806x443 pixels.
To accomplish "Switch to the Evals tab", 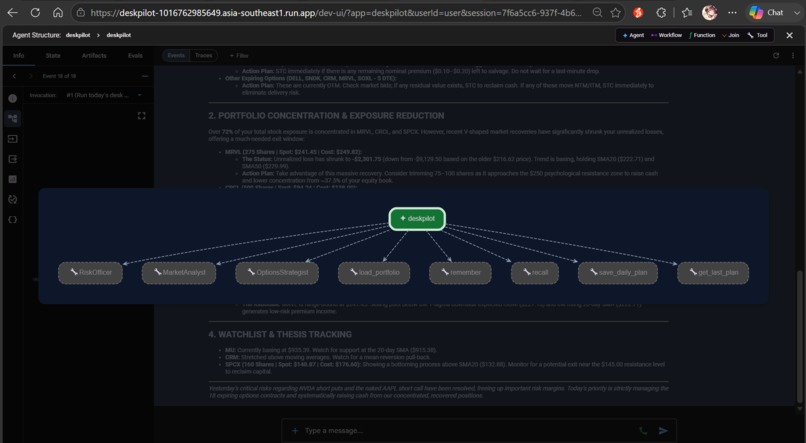I will tap(135, 56).
